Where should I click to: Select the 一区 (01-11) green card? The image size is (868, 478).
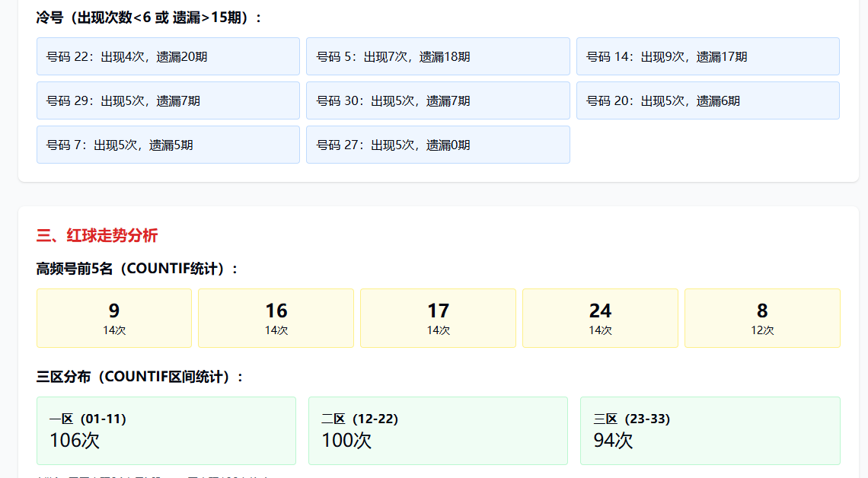tap(166, 430)
